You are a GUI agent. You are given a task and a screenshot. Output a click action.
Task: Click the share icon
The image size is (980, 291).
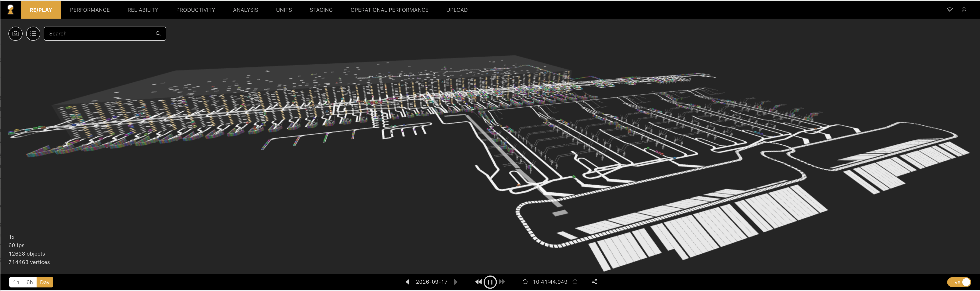(x=594, y=282)
